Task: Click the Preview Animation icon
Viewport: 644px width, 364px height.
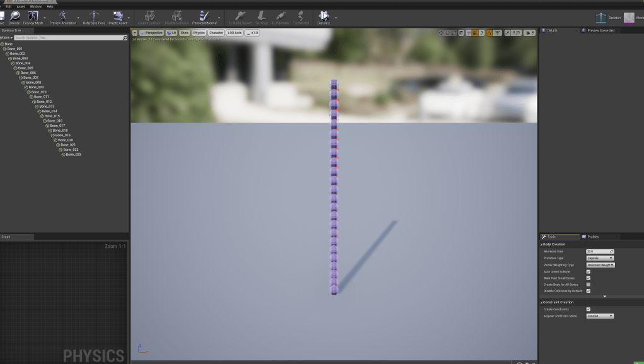Action: (x=62, y=16)
